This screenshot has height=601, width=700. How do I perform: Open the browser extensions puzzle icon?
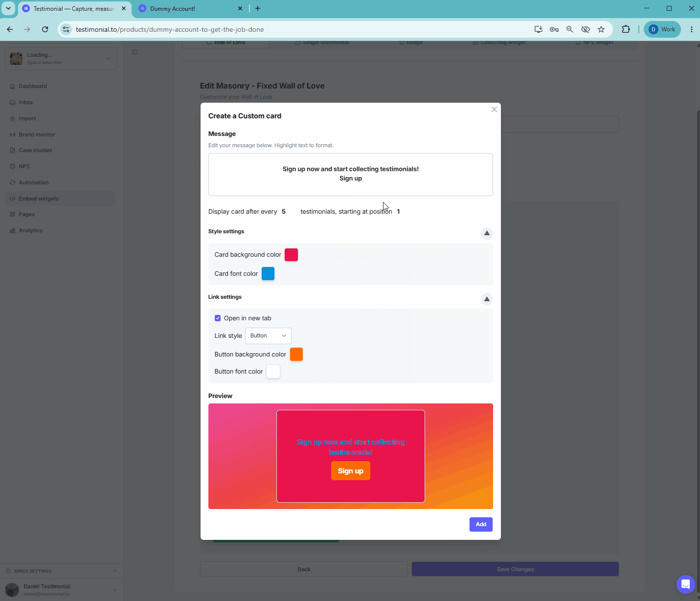[626, 29]
